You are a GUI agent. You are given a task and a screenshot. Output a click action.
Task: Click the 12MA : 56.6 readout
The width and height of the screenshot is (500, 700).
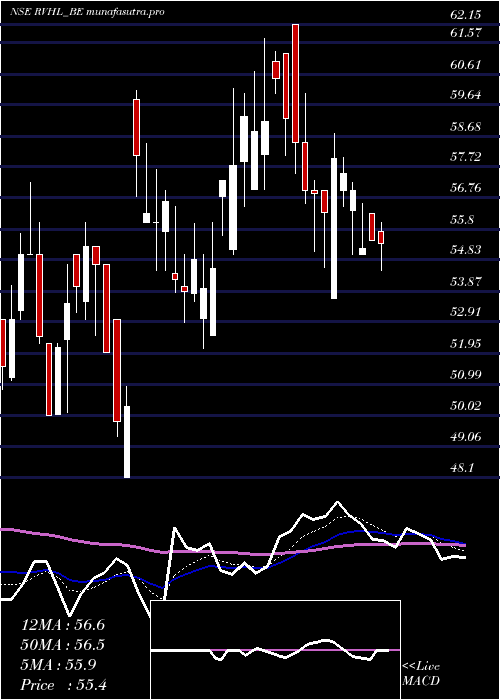63,625
